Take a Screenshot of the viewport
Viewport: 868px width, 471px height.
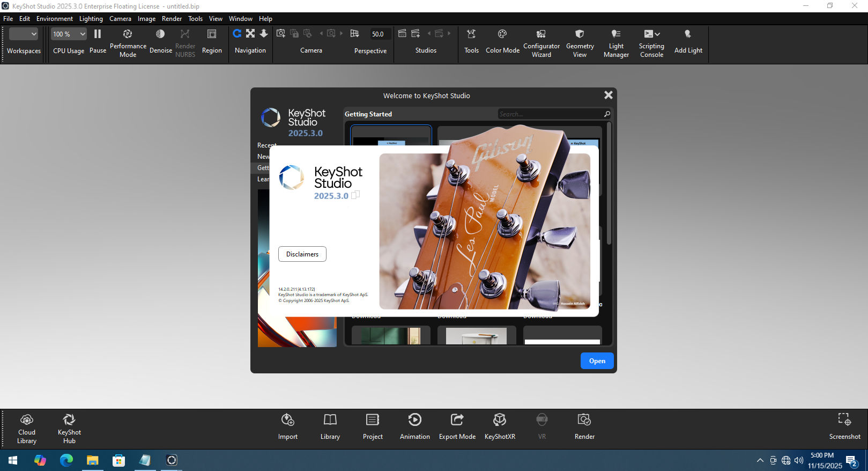pos(844,427)
